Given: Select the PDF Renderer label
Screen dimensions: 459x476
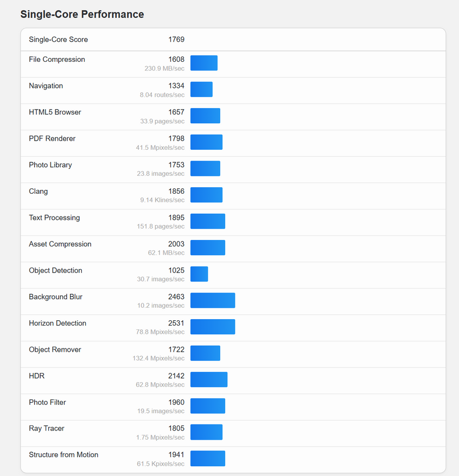Looking at the screenshot, I should [x=52, y=138].
